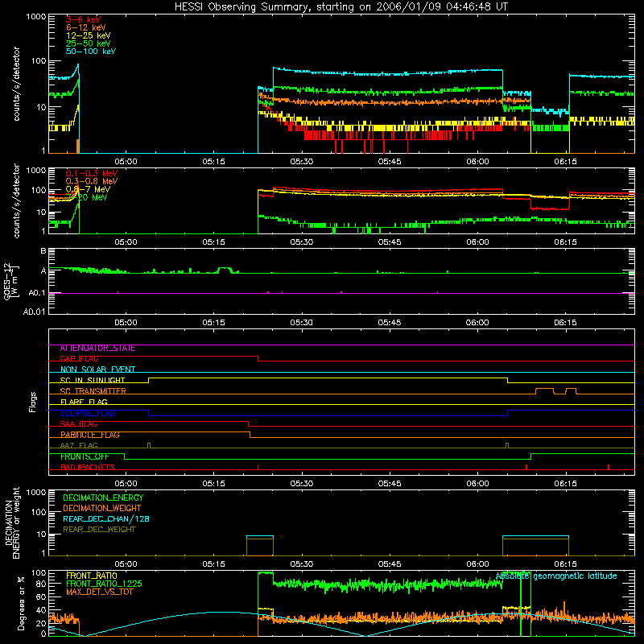
Task: Select the FRONTS_OFF flag label
Action: [x=85, y=456]
